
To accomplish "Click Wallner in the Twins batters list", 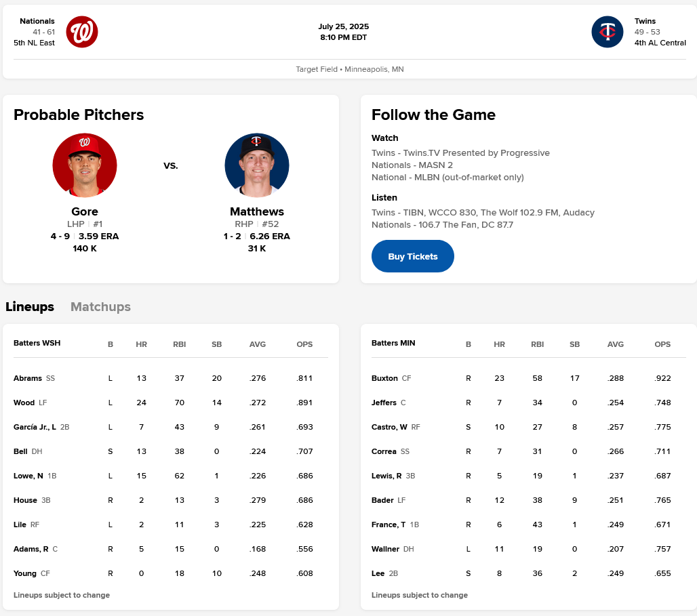I will [x=385, y=549].
